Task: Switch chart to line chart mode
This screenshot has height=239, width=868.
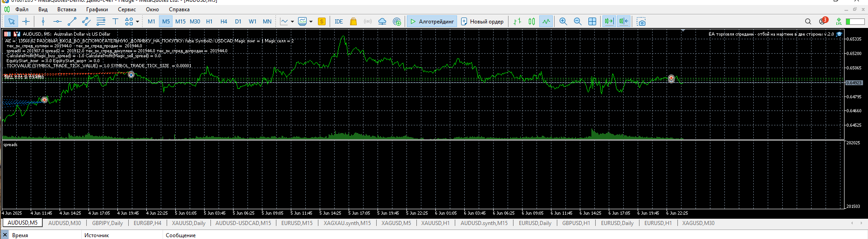Action: tap(546, 21)
